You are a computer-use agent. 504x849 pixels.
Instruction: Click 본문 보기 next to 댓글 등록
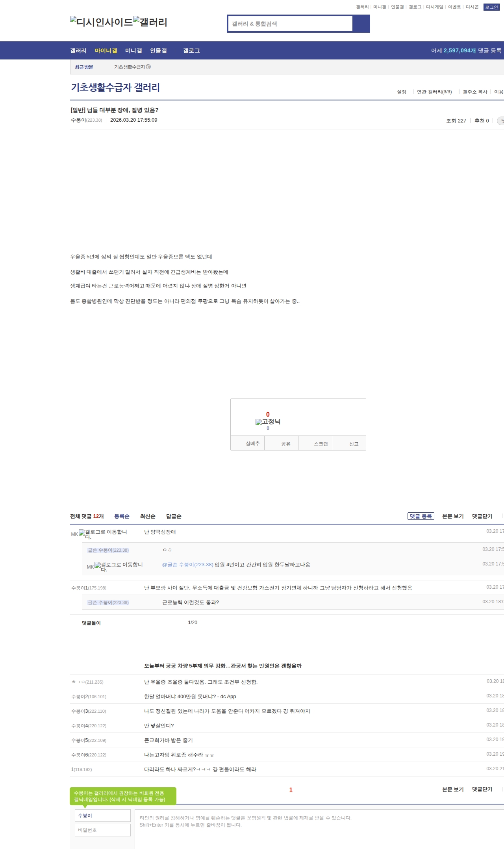[453, 516]
